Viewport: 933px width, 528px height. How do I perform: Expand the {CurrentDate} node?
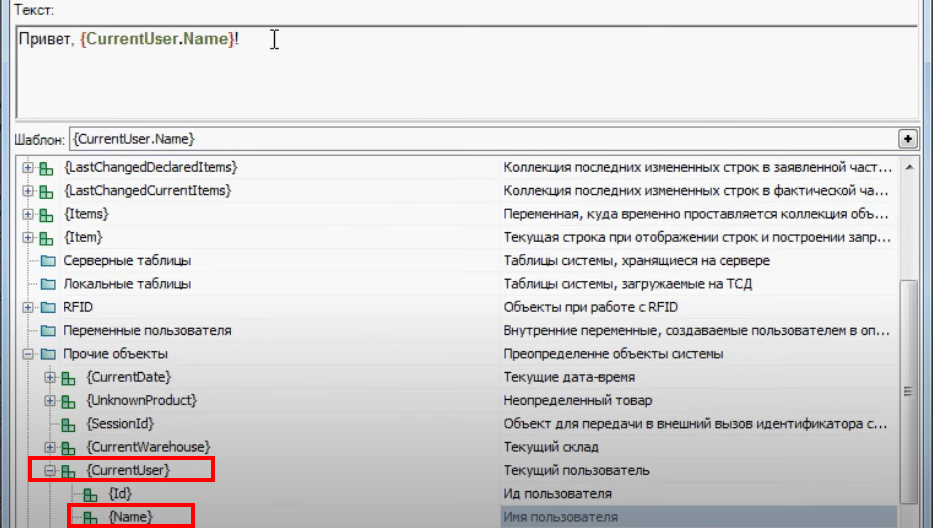(x=50, y=377)
